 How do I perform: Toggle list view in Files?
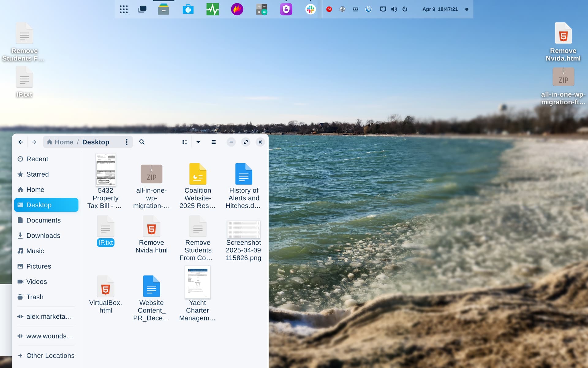click(x=185, y=142)
